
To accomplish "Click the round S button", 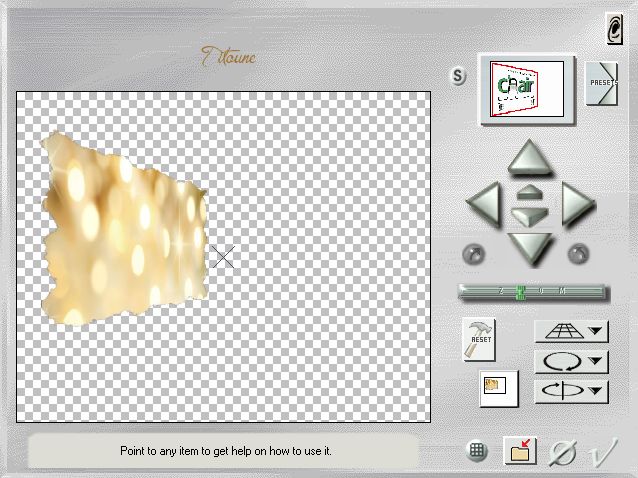I will pyautogui.click(x=458, y=76).
